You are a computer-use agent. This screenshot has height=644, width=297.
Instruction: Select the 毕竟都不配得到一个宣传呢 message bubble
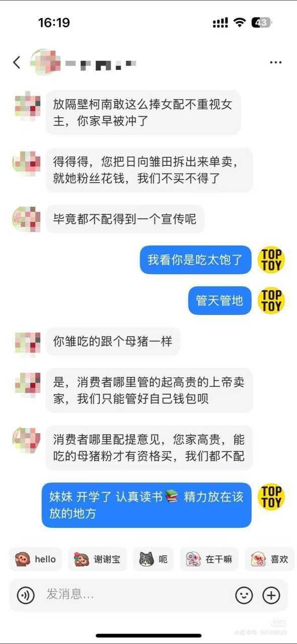[x=125, y=219]
